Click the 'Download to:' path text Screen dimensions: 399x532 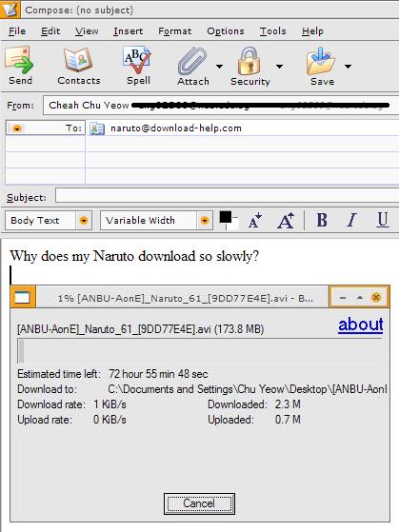pyautogui.click(x=248, y=389)
